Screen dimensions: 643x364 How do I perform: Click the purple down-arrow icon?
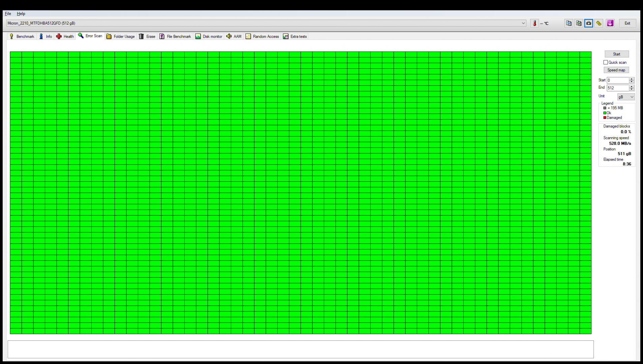[610, 23]
